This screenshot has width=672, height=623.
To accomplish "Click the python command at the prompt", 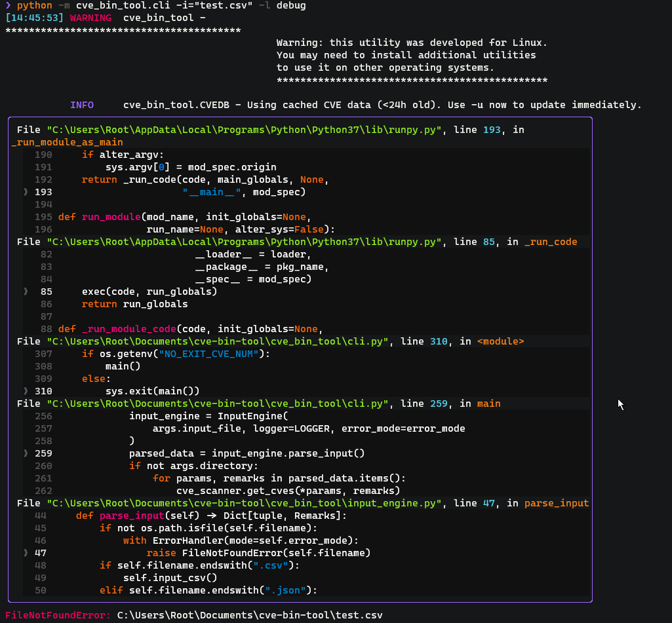I will click(x=34, y=5).
